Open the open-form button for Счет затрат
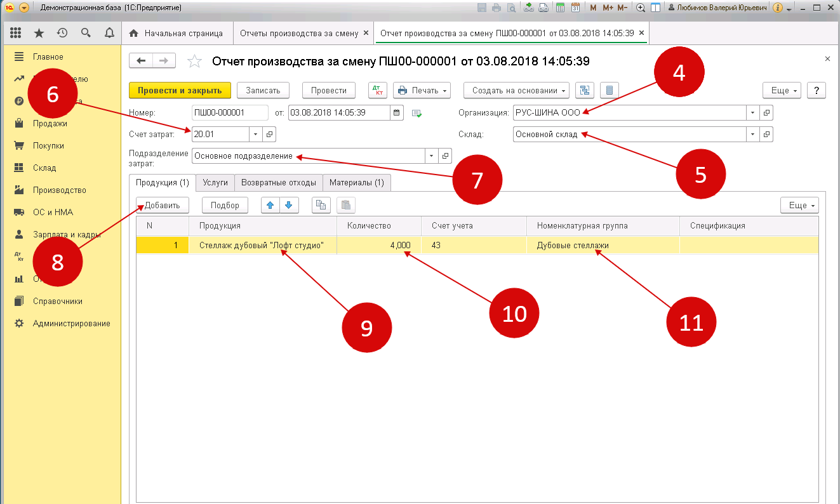Viewport: 840px width, 504px height. pyautogui.click(x=269, y=135)
